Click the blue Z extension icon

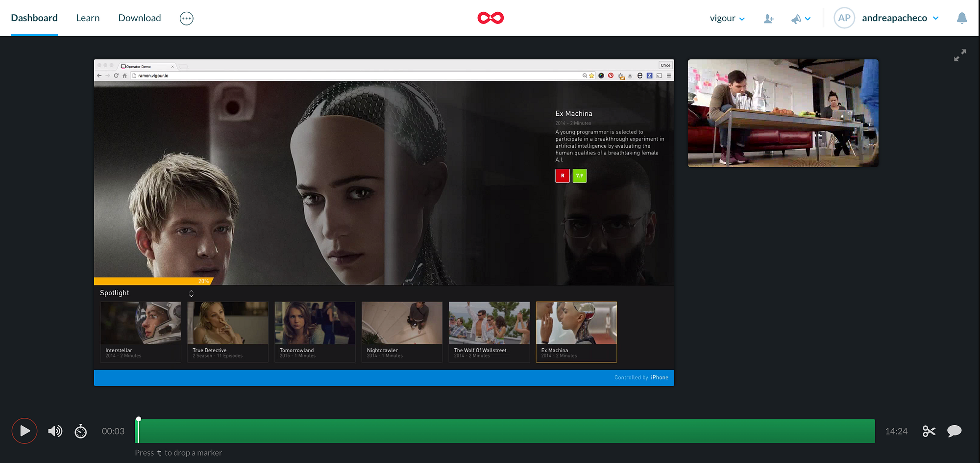650,76
